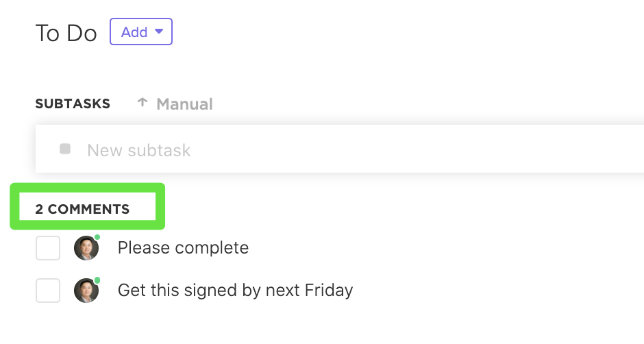644x344 pixels.
Task: Click green status dot on first avatar
Action: point(97,237)
